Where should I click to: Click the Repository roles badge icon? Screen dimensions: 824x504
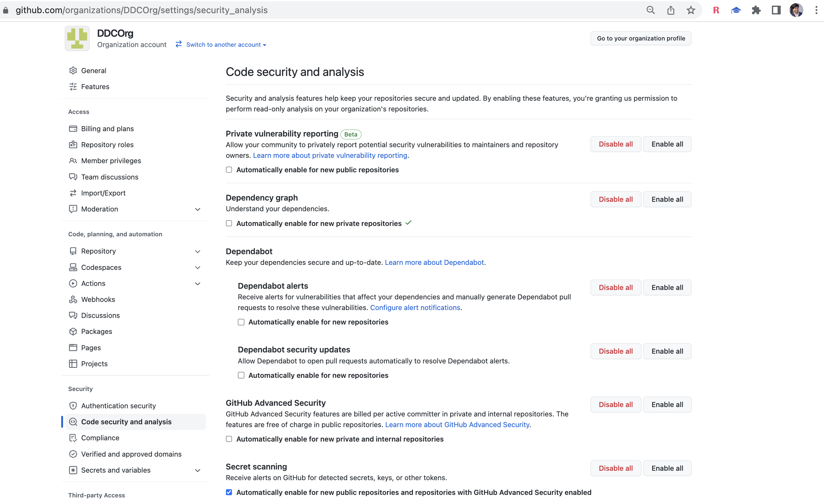point(73,145)
